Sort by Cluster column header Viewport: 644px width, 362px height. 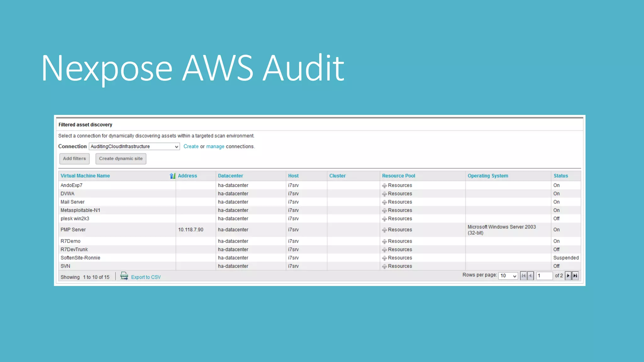click(337, 176)
